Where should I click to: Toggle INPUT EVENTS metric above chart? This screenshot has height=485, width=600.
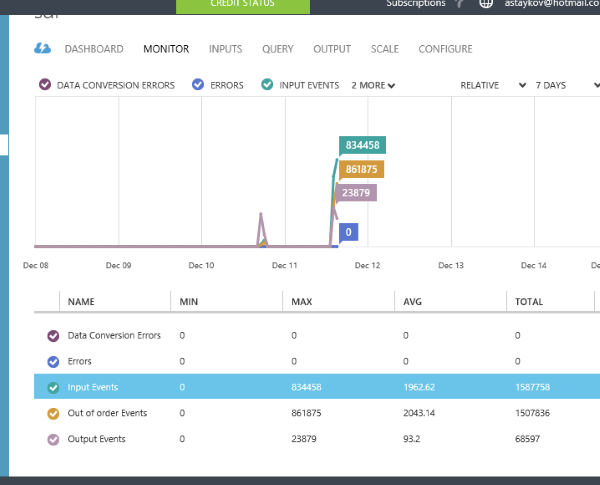(x=267, y=84)
